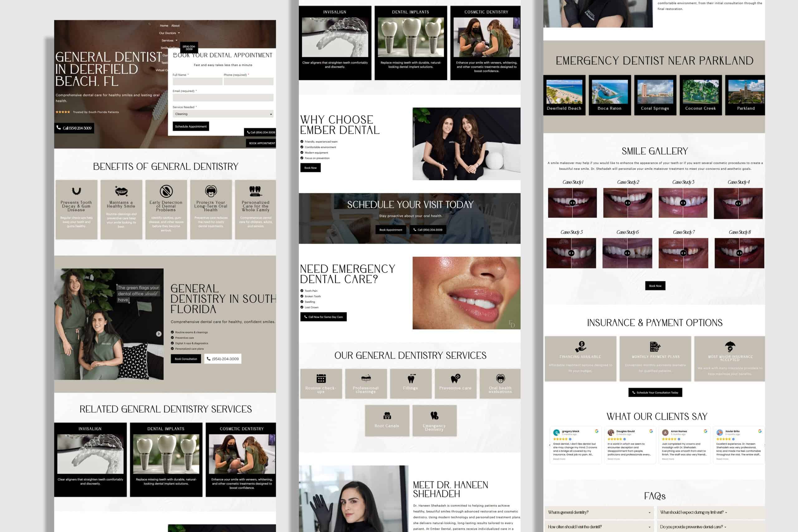The height and width of the screenshot is (532, 798).
Task: Expand FAQ How often should I visit the dentist?
Action: (599, 527)
